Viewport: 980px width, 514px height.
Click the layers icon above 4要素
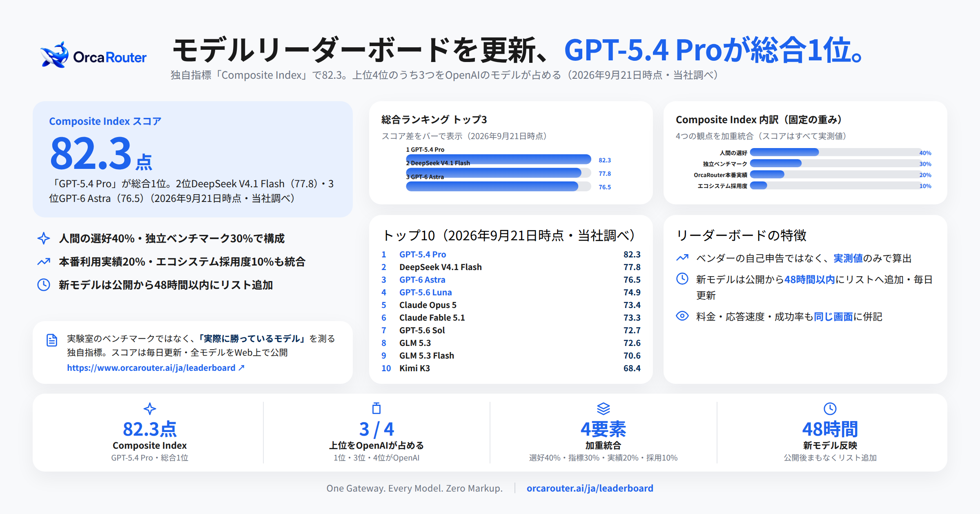tap(604, 408)
